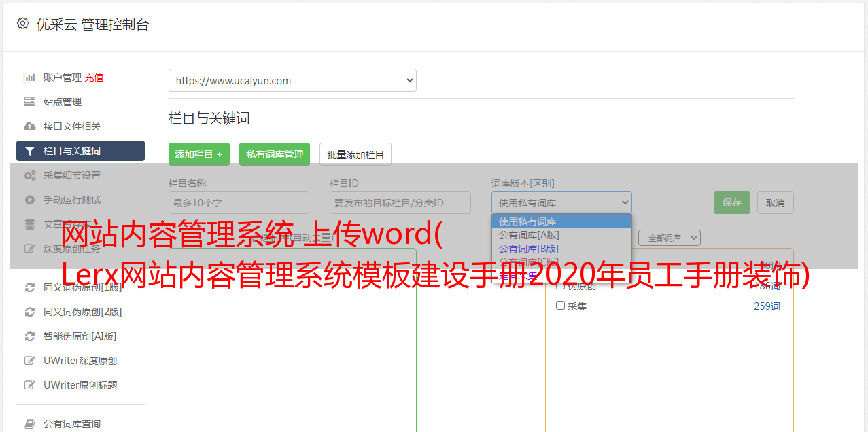This screenshot has width=868, height=432.
Task: Open the 全部词库 filter dropdown
Action: tap(669, 238)
